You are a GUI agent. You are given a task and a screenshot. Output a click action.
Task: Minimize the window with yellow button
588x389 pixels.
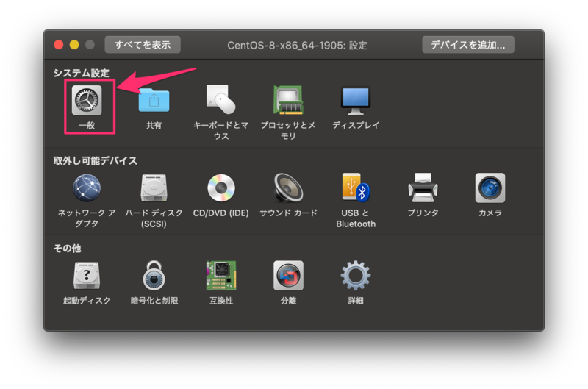(74, 45)
